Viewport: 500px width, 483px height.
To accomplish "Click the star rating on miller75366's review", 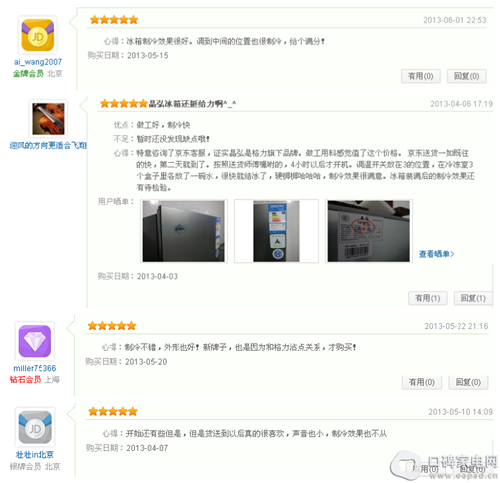I will [x=112, y=326].
